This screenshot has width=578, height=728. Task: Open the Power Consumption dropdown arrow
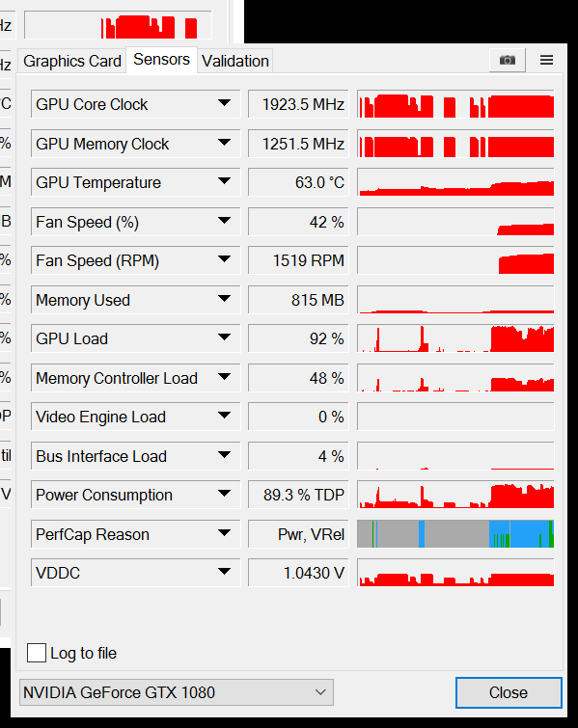click(225, 494)
